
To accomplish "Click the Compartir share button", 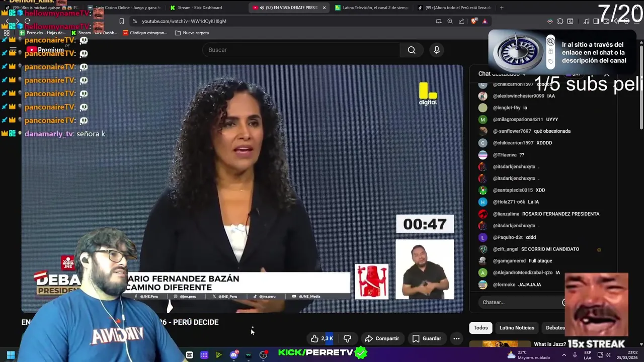I will click(382, 338).
